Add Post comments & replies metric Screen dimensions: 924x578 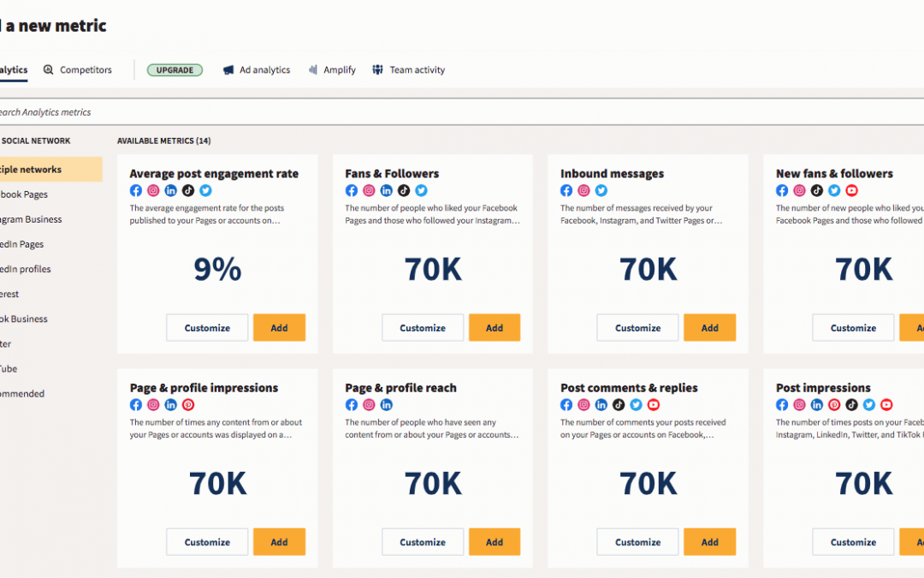(709, 541)
